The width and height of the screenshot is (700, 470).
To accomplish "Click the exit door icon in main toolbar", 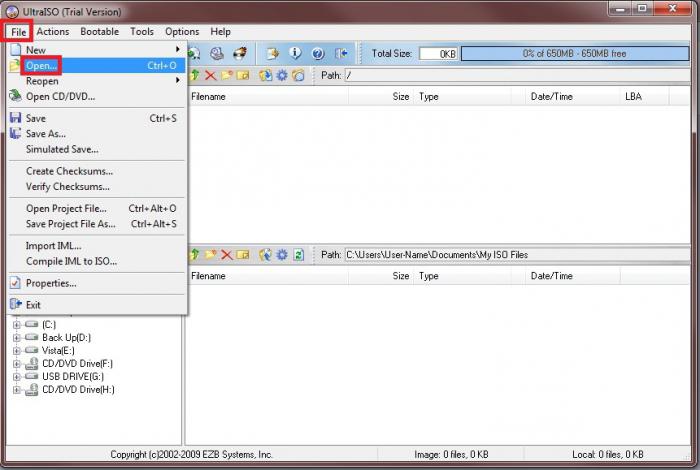I will pos(342,53).
